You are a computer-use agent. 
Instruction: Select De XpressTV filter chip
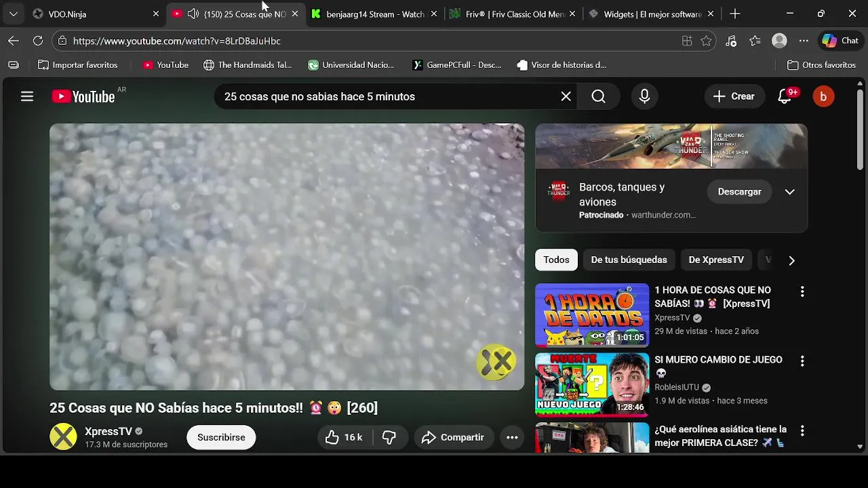point(716,260)
